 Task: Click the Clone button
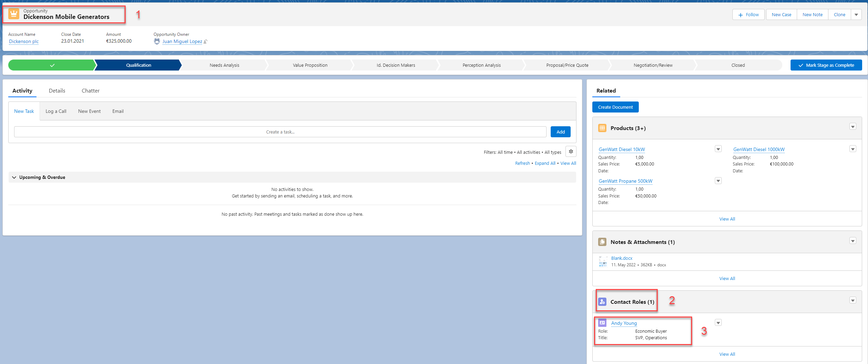pos(839,14)
